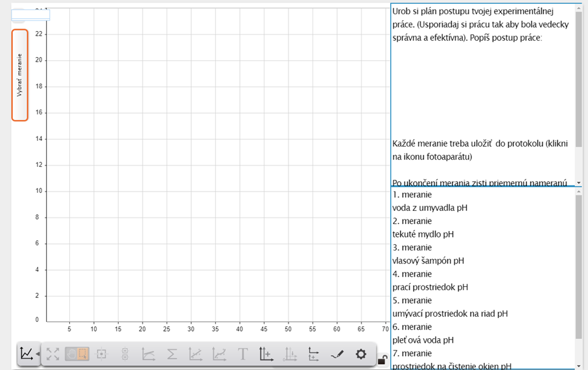The height and width of the screenshot is (370, 588).
Task: Click the curve fit line icon
Action: 195,354
